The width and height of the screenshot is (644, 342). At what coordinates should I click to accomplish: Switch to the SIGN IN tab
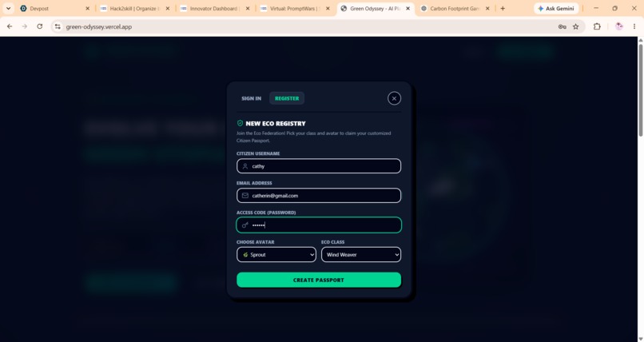[252, 98]
